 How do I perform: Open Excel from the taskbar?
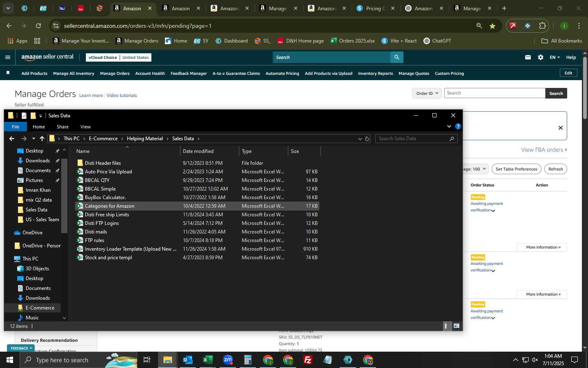click(207, 360)
